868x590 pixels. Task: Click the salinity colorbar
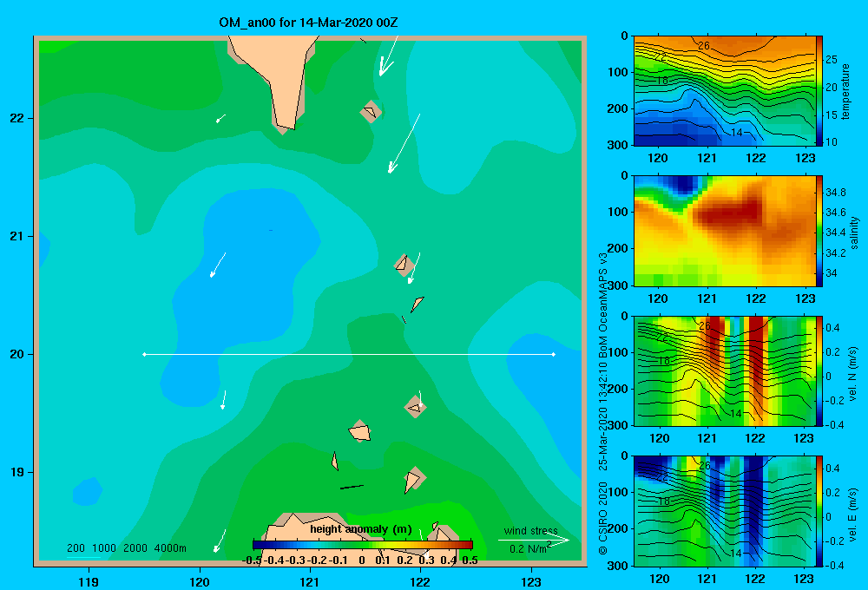point(819,231)
